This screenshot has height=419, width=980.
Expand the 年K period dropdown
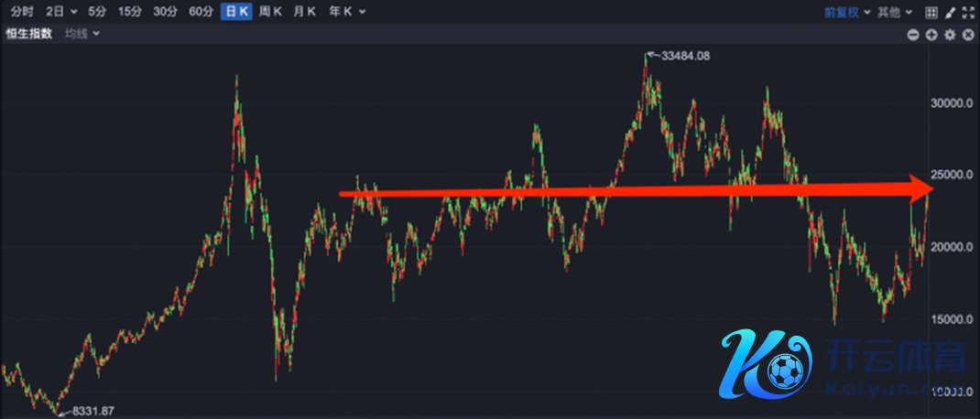(x=347, y=12)
